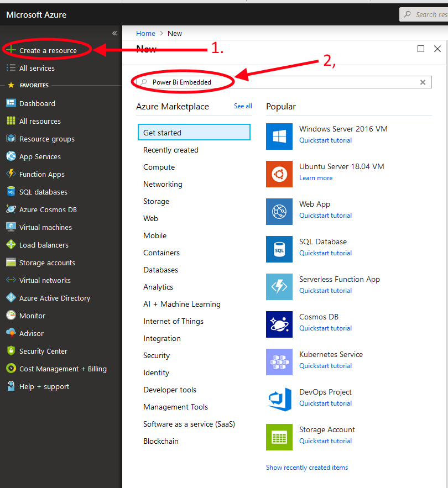Click the All resources grid icon
The image size is (448, 488).
pyautogui.click(x=11, y=120)
